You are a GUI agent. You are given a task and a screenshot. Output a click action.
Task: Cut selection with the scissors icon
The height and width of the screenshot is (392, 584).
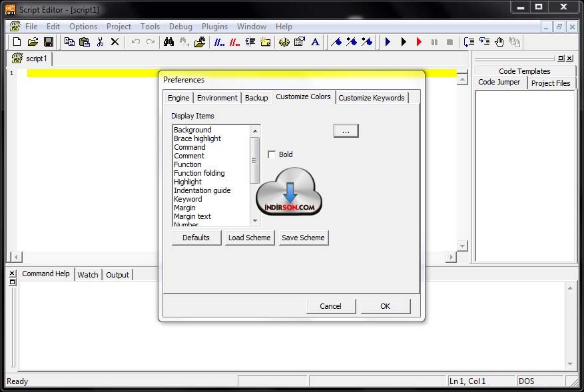click(100, 42)
